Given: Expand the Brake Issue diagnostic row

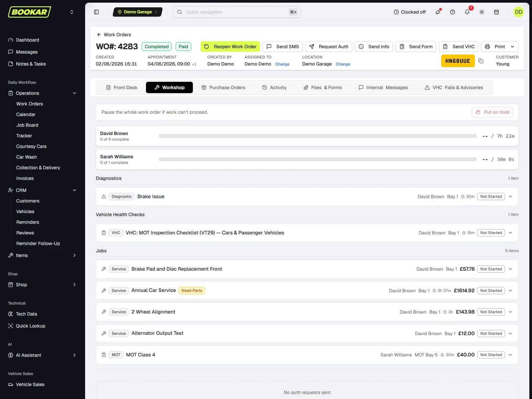Looking at the screenshot, I should [x=510, y=197].
